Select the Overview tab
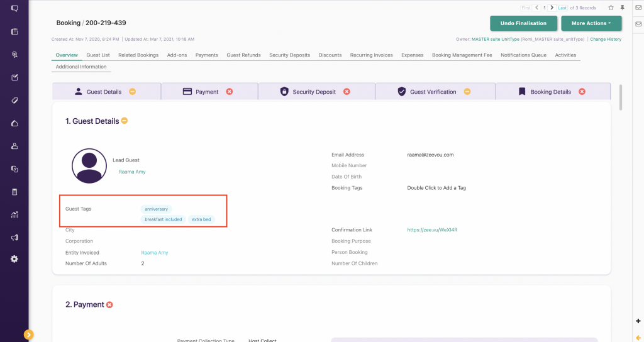Image resolution: width=644 pixels, height=342 pixels. [67, 55]
